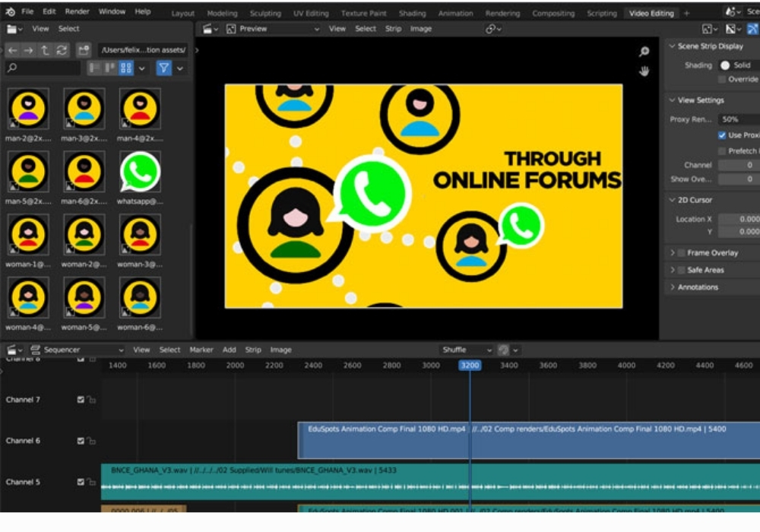This screenshot has width=760, height=532.
Task: Go back in file browser
Action: point(13,50)
